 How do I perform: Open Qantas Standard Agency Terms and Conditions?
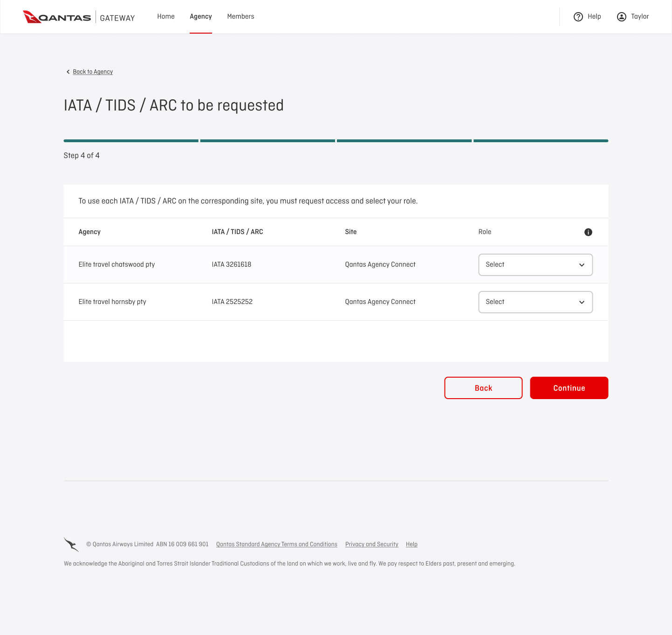277,544
